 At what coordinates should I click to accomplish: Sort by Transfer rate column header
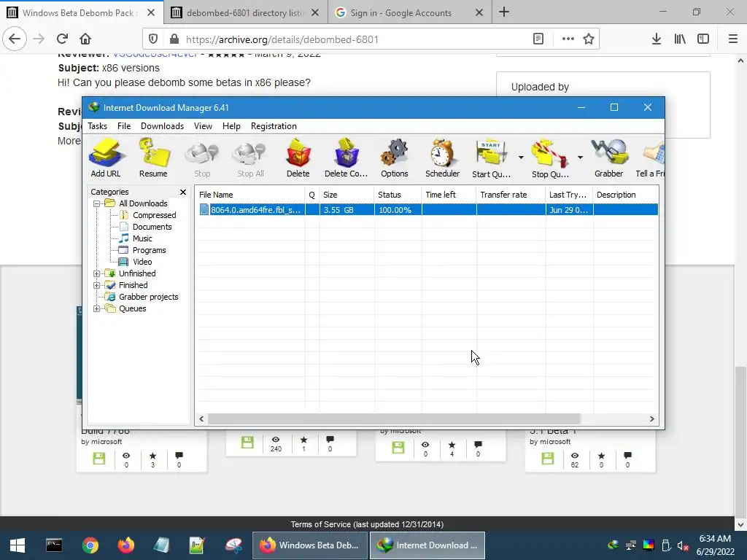click(x=511, y=195)
